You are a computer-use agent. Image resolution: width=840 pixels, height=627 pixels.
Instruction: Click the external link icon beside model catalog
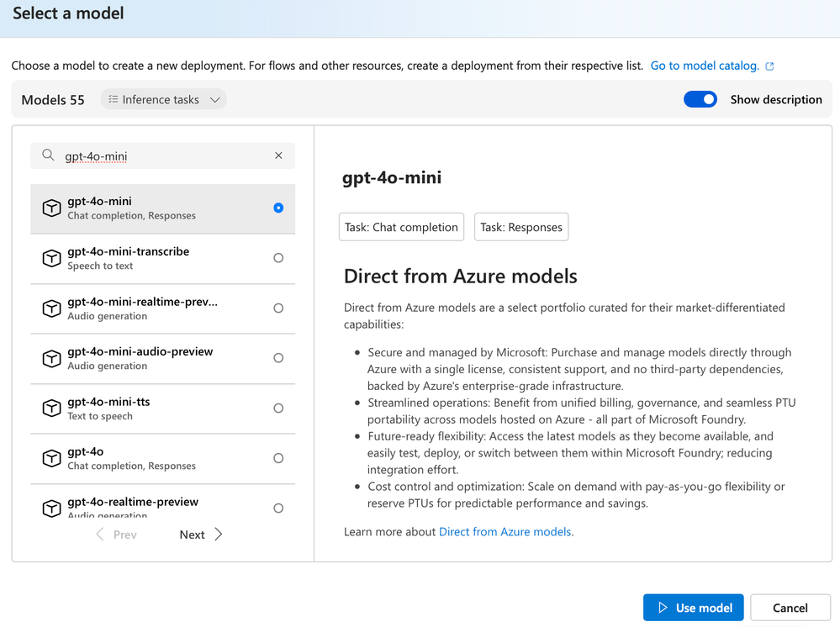(x=769, y=66)
